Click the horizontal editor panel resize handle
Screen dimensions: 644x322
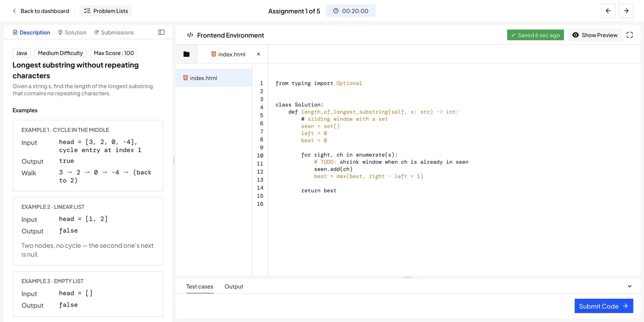click(408, 277)
